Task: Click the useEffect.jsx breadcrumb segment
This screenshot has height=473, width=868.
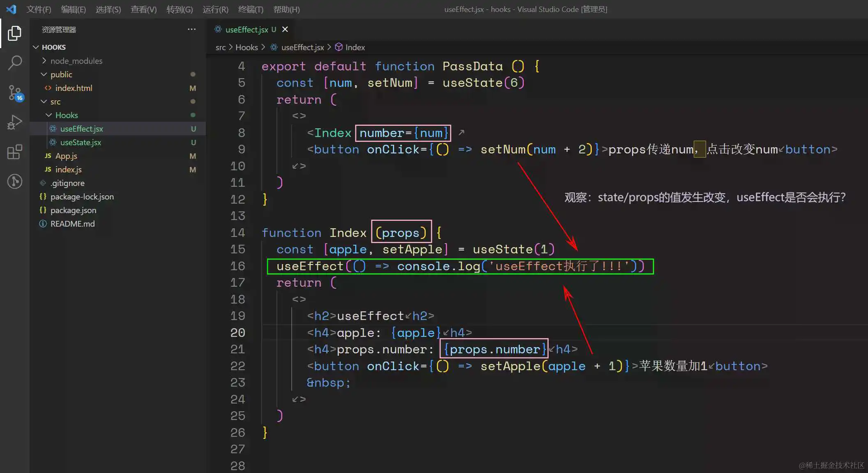Action: tap(302, 47)
